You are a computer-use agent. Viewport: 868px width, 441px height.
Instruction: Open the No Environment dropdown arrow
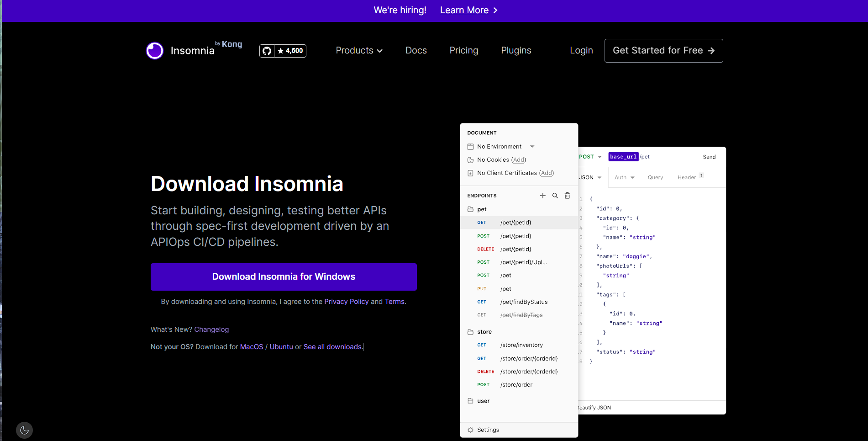[532, 147]
